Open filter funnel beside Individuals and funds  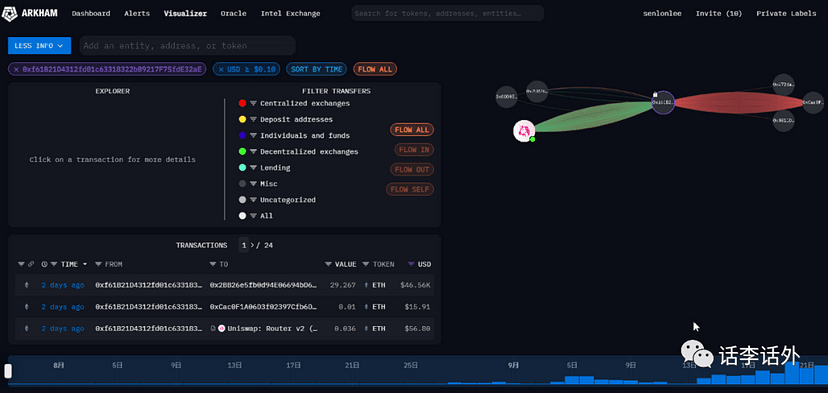(x=253, y=136)
